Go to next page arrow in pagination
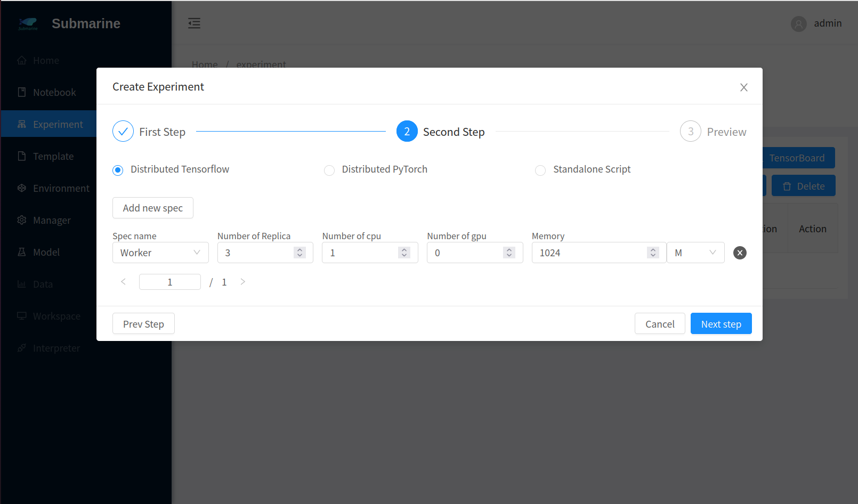The image size is (858, 504). tap(243, 282)
